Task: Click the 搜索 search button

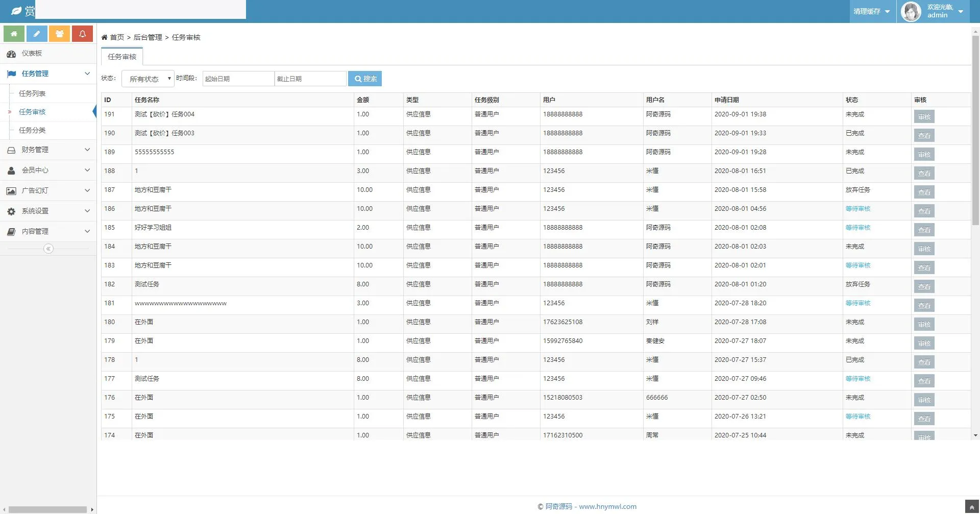Action: tap(365, 79)
